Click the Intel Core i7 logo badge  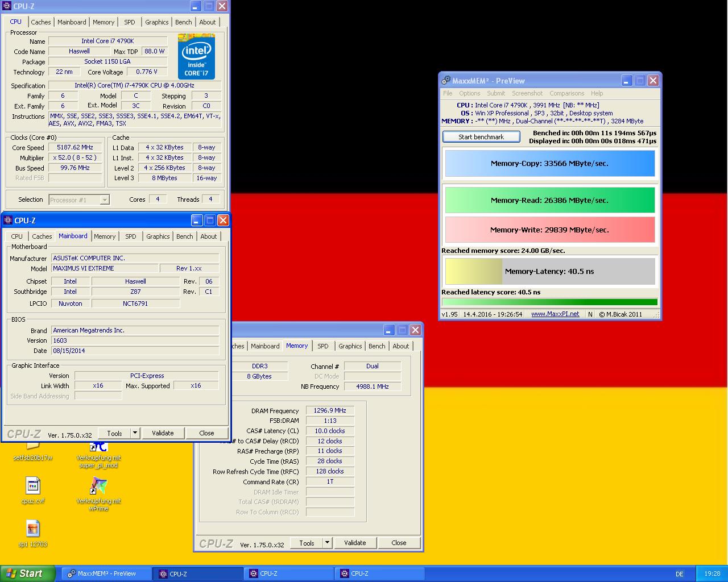(x=196, y=56)
